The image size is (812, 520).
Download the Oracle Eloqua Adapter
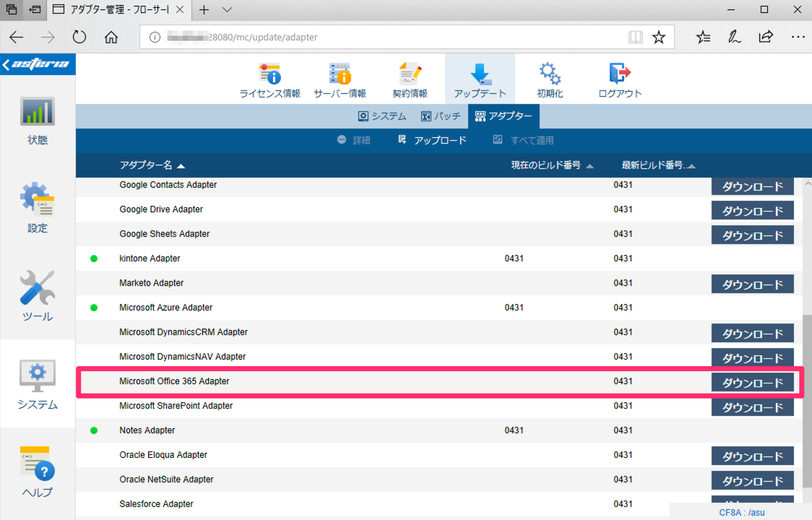click(x=752, y=456)
